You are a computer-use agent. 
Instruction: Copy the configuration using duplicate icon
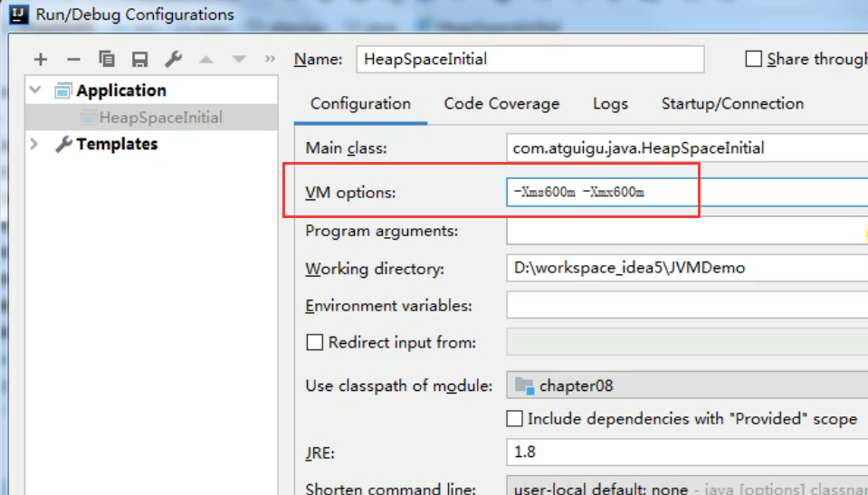point(106,59)
